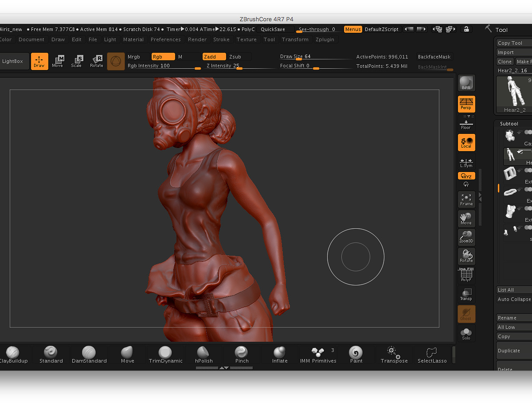Screen dimensions: 532x406
Task: Click the Copy Tool button
Action: point(514,43)
